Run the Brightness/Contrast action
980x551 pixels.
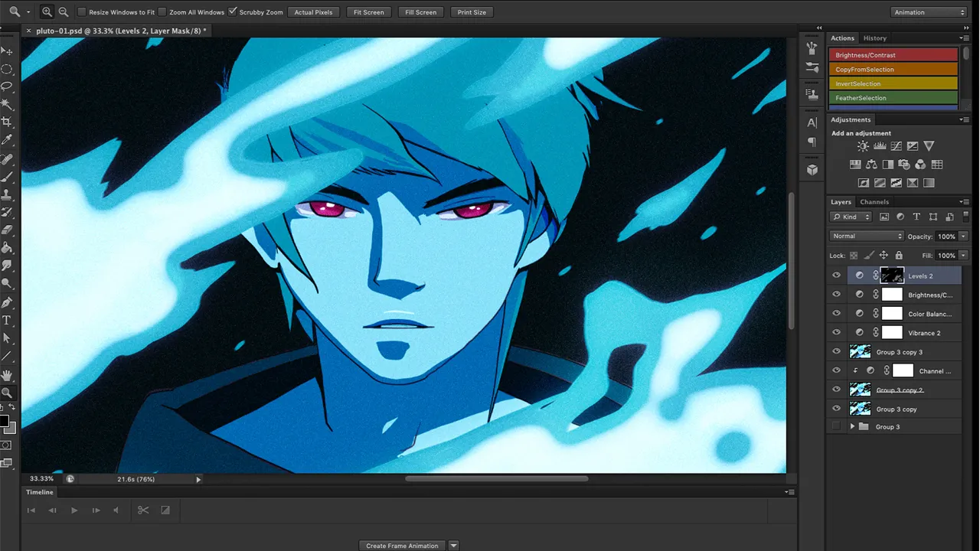[893, 55]
